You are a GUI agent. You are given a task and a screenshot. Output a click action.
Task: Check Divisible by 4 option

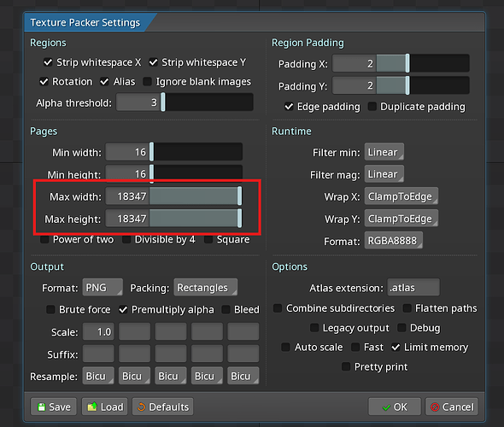tap(126, 239)
